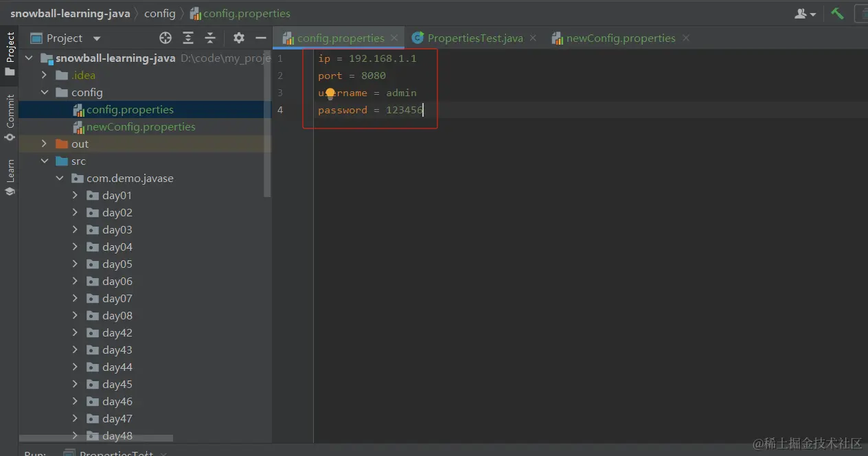The width and height of the screenshot is (868, 456).
Task: Click the blue src folder icon
Action: (x=62, y=161)
